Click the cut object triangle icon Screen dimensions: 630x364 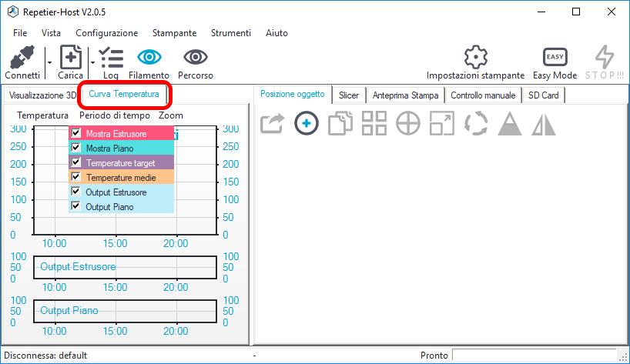point(510,124)
